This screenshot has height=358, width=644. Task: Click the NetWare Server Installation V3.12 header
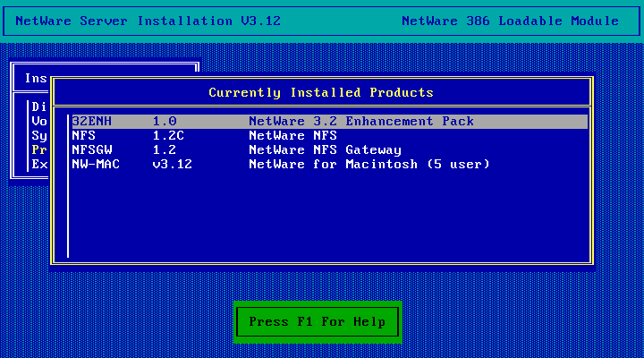tap(148, 21)
